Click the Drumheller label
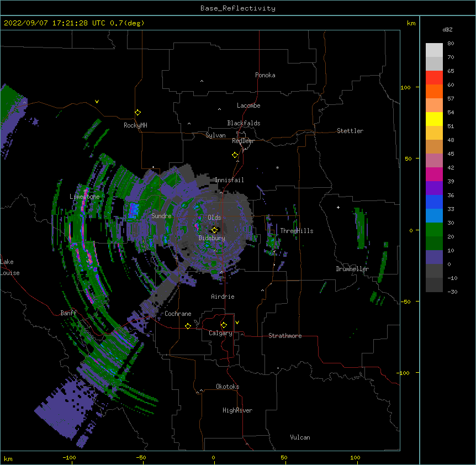 (x=352, y=269)
